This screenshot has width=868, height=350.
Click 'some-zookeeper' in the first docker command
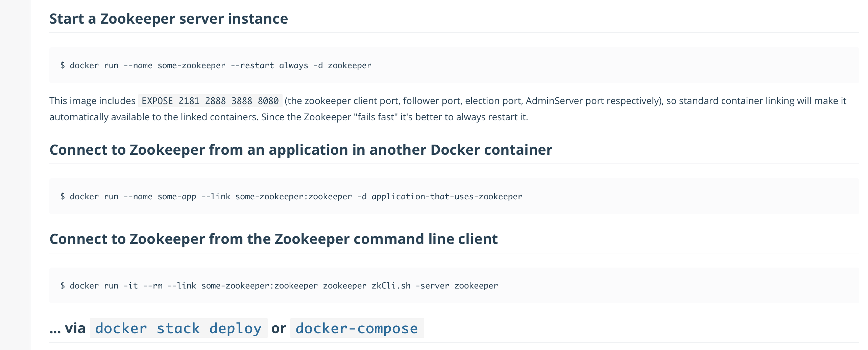point(191,66)
